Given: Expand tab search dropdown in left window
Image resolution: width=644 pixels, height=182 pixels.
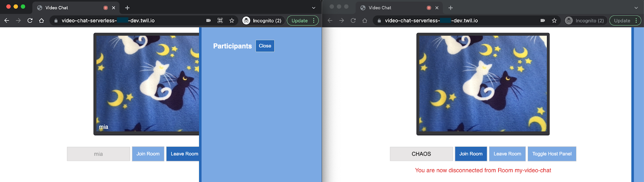Looking at the screenshot, I should 314,8.
